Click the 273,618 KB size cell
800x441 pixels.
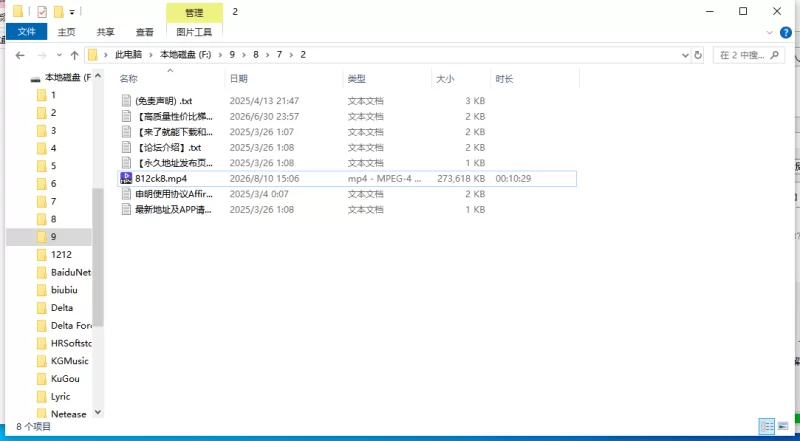[x=461, y=179]
